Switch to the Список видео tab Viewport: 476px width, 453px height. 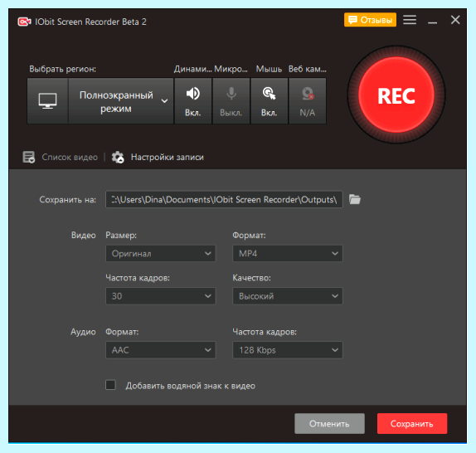[x=70, y=157]
